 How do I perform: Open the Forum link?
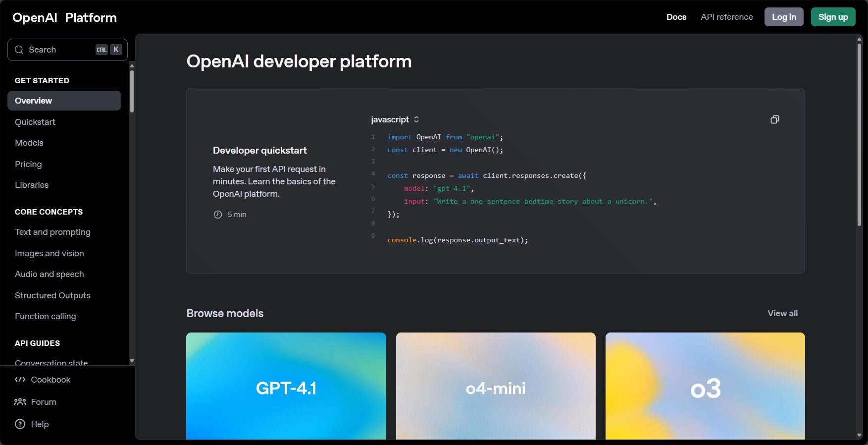tap(44, 402)
